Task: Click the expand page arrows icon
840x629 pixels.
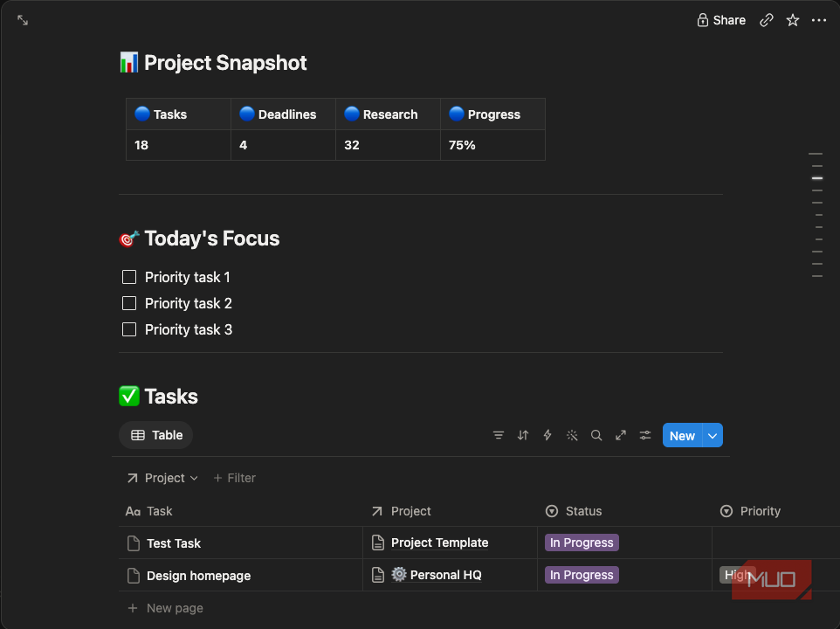Action: tap(23, 20)
